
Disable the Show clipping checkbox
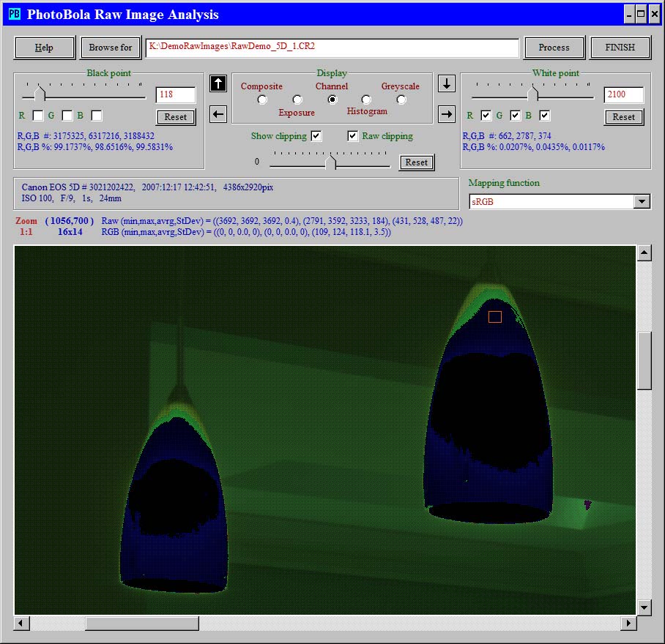pyautogui.click(x=316, y=136)
